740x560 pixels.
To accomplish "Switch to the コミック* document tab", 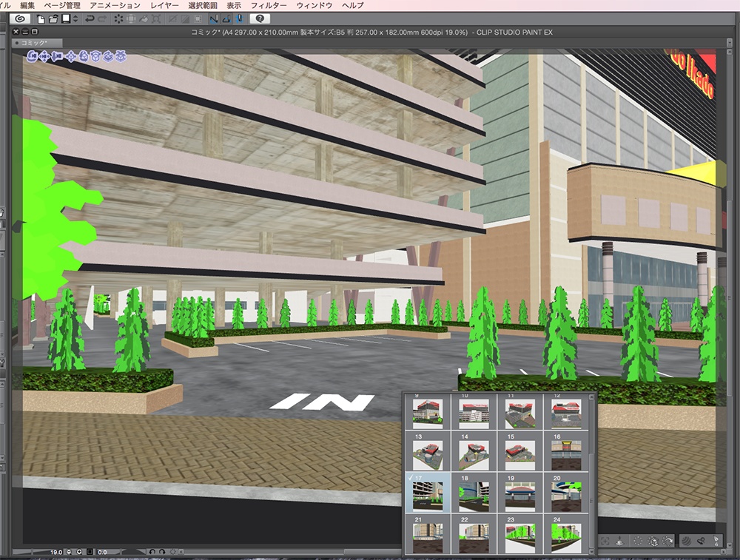I will point(37,43).
